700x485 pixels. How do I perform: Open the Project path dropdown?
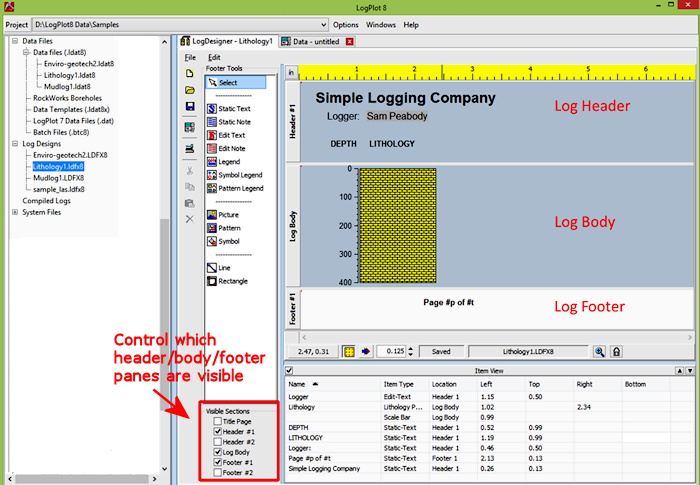pos(322,24)
